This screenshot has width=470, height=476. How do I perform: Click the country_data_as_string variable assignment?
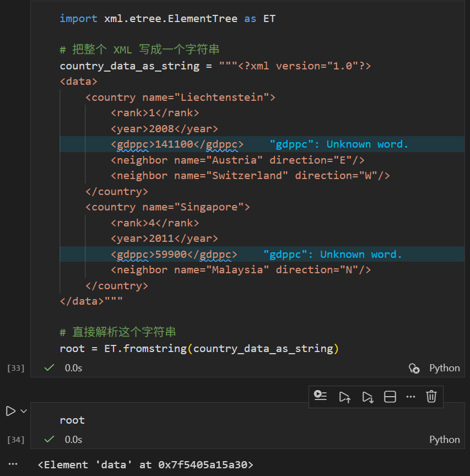(129, 66)
